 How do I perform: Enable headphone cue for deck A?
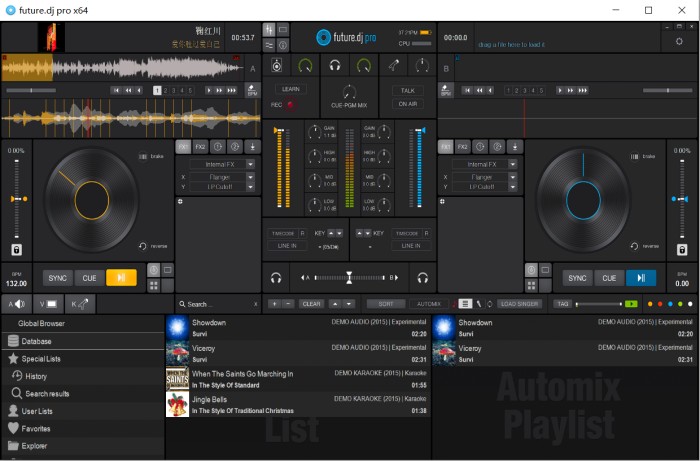click(276, 278)
